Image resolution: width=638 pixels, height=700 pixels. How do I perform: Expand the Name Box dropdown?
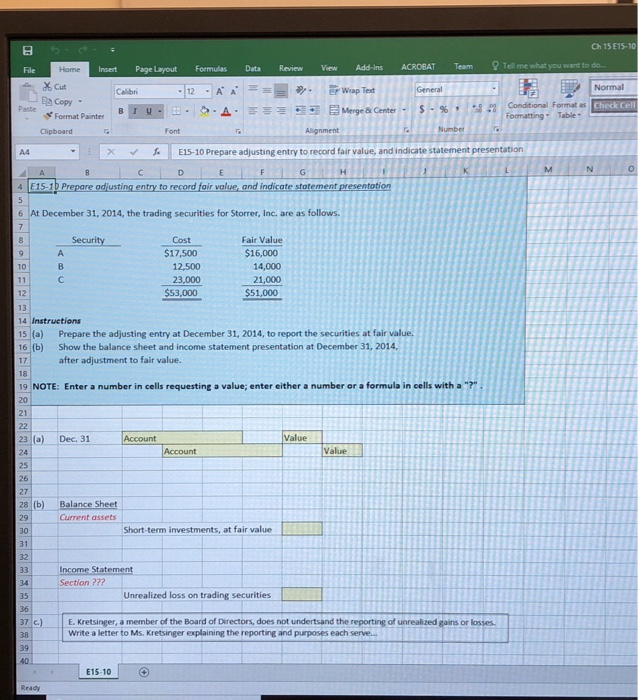73,152
